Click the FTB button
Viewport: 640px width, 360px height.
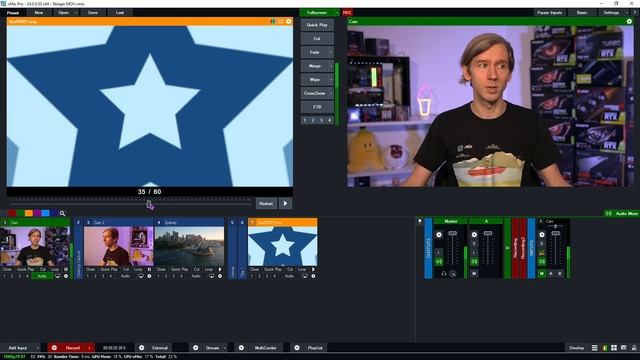(317, 107)
